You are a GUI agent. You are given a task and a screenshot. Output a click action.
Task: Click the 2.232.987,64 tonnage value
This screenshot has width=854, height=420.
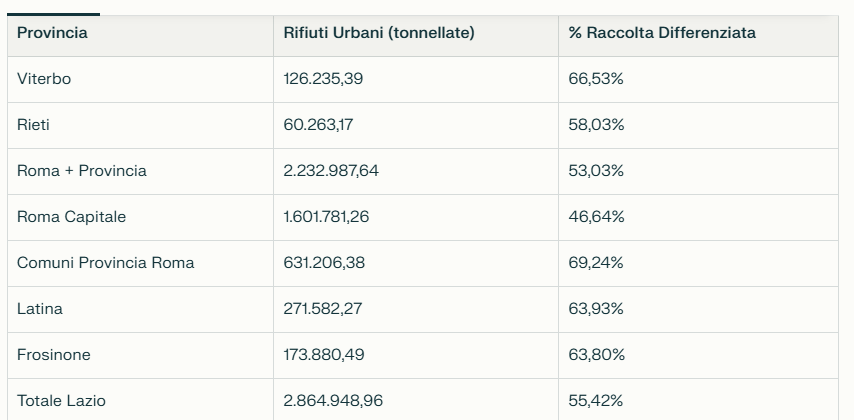pyautogui.click(x=331, y=171)
